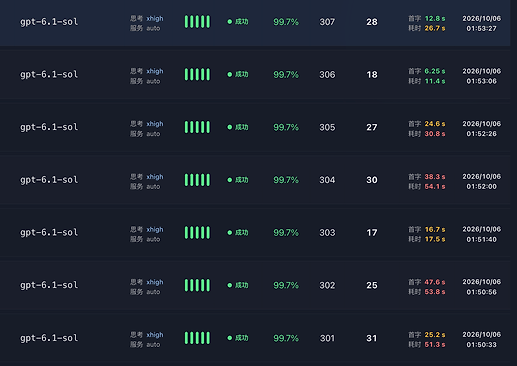Select the 99.7% rate in row 306
517x366 pixels.
tap(286, 75)
